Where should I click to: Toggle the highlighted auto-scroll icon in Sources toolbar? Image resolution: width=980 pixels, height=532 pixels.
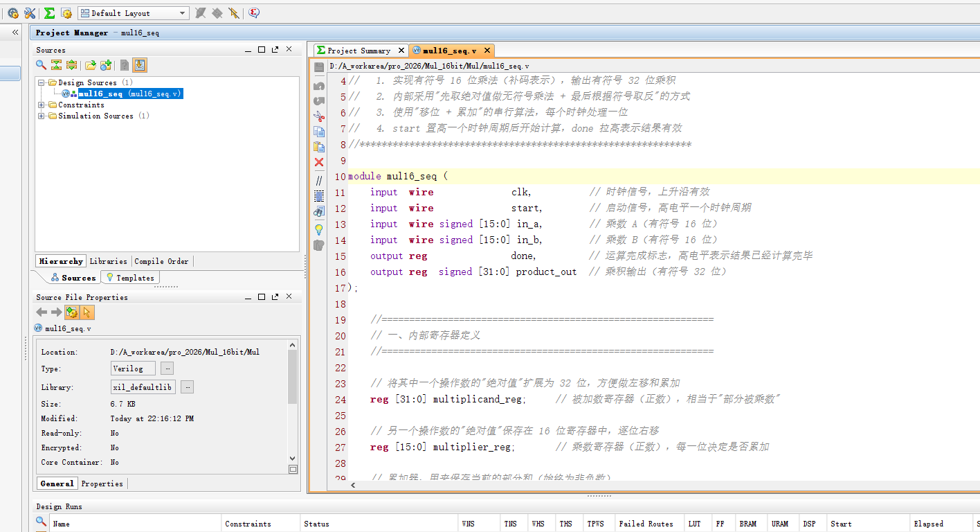[x=140, y=65]
